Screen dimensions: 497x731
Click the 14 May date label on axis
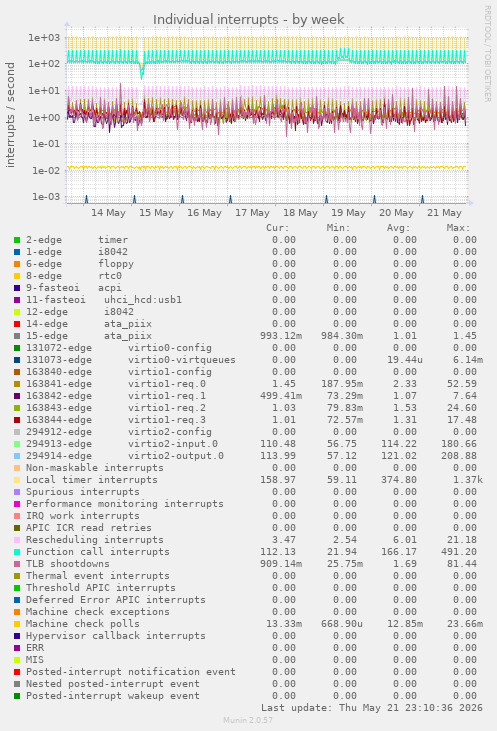[108, 213]
